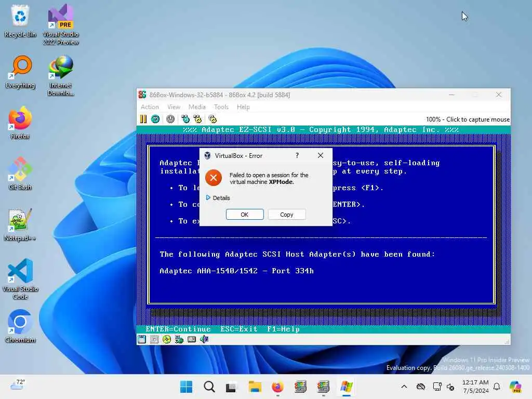Screen dimensions: 532x399
Task: Click the grayed-out drive icon in 86Box status bar
Action: pyautogui.click(x=154, y=339)
